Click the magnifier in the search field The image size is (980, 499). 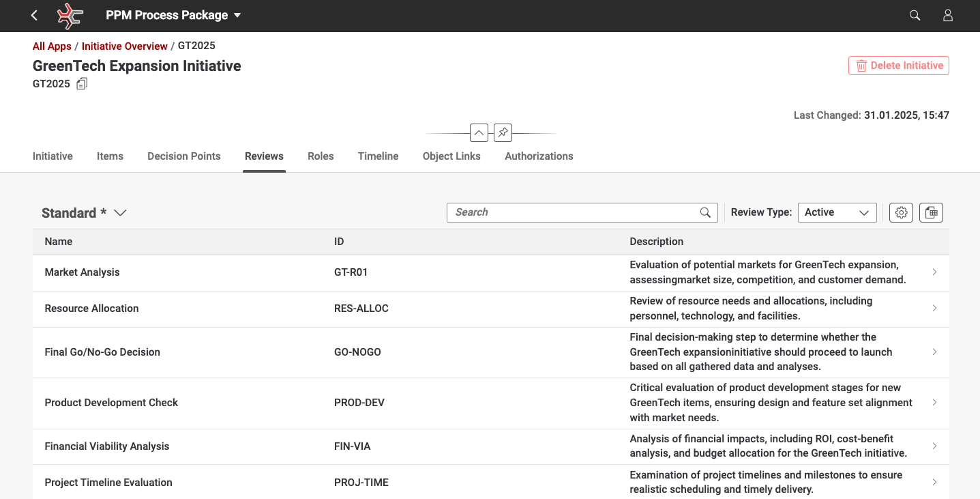click(705, 212)
